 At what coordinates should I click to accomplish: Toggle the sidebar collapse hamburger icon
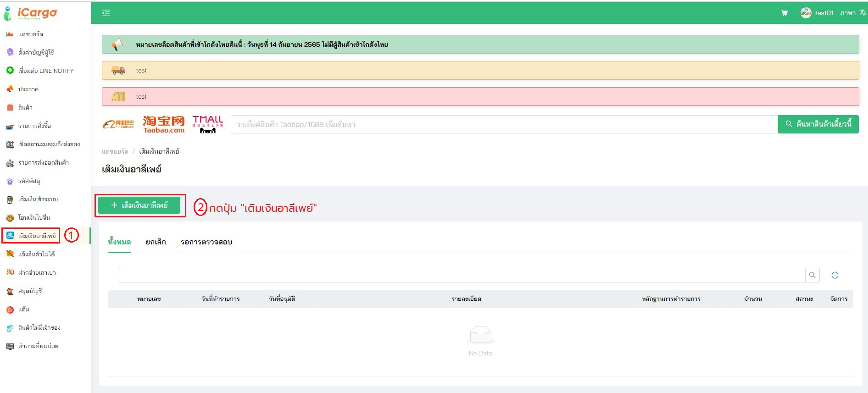(x=106, y=13)
